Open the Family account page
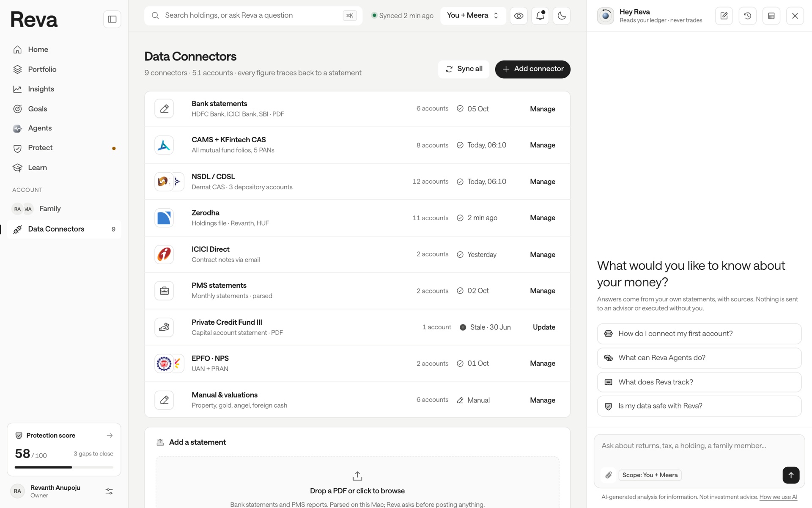Screen dimensions: 812x508 pyautogui.click(x=64, y=209)
